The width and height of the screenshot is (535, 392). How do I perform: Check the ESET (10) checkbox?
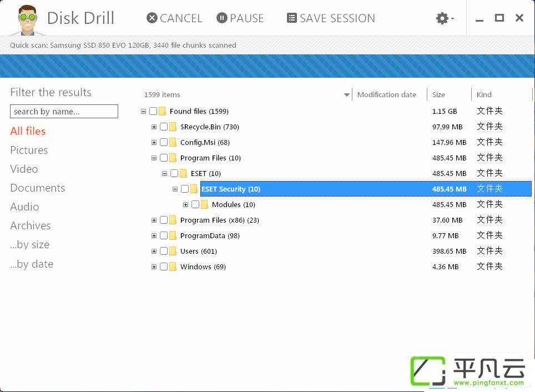[174, 173]
